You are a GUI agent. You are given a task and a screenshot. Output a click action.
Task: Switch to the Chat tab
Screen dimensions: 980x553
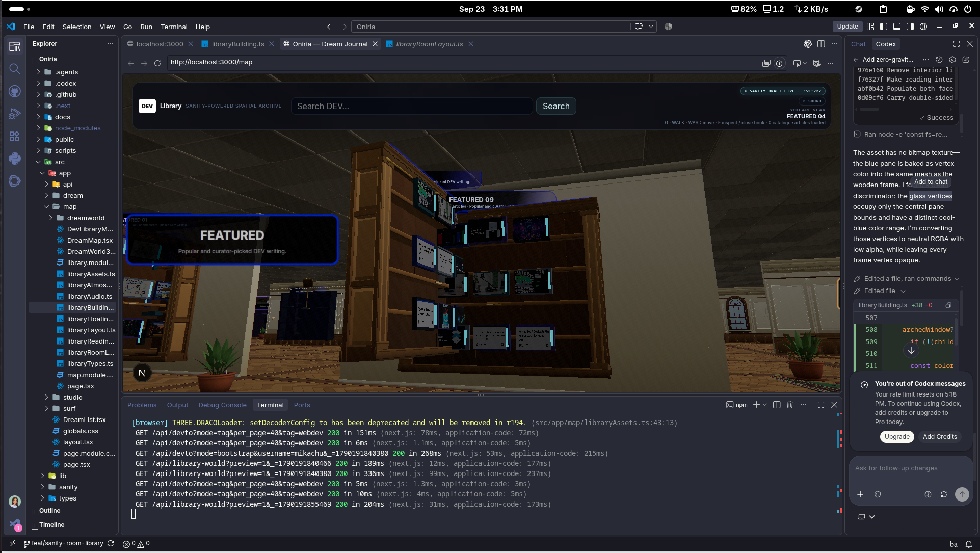pyautogui.click(x=858, y=44)
